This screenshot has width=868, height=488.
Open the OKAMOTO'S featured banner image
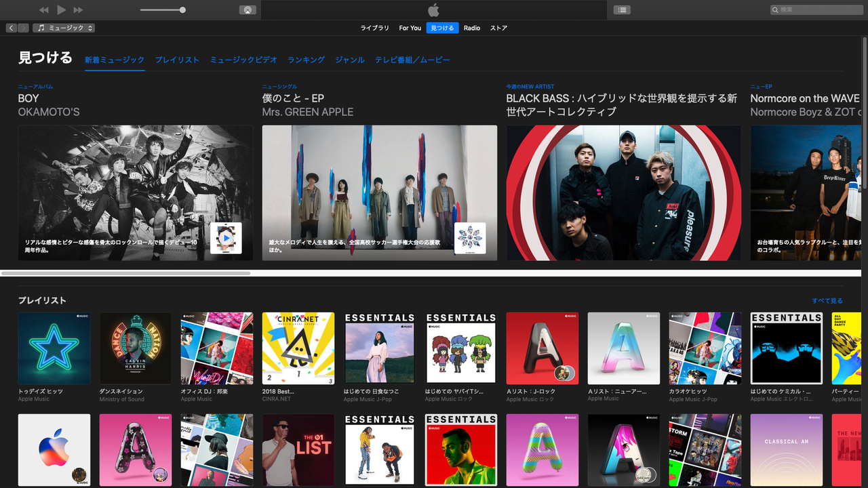(136, 192)
